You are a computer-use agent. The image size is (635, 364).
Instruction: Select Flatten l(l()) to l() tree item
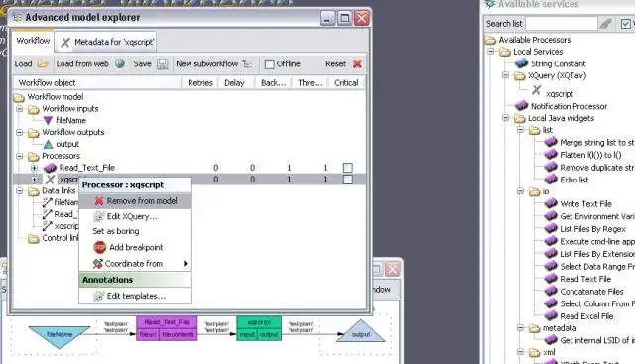click(x=590, y=155)
